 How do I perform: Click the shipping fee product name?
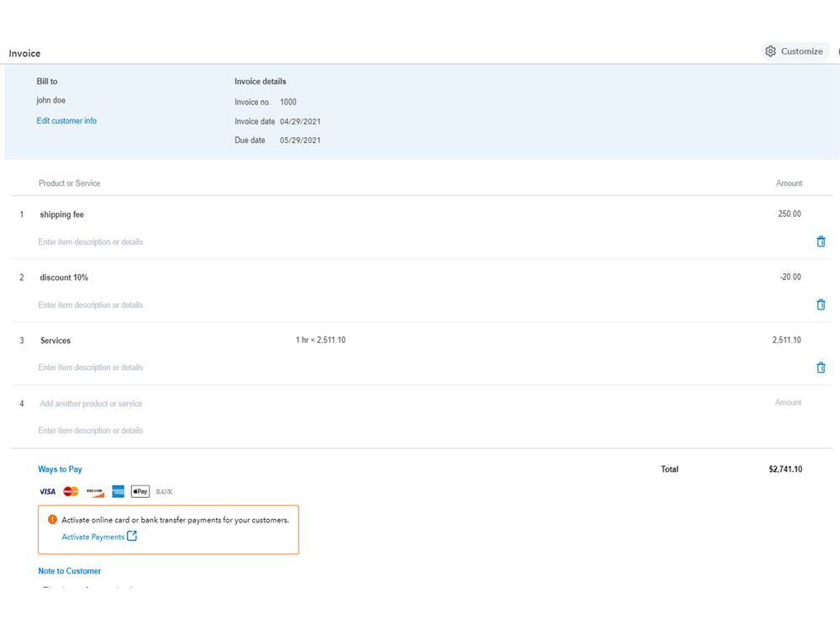pos(61,214)
